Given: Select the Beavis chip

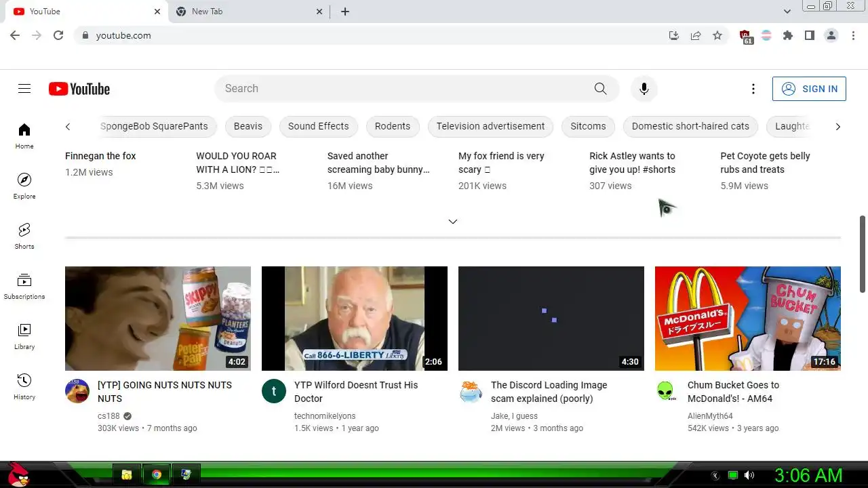Looking at the screenshot, I should click(x=248, y=126).
